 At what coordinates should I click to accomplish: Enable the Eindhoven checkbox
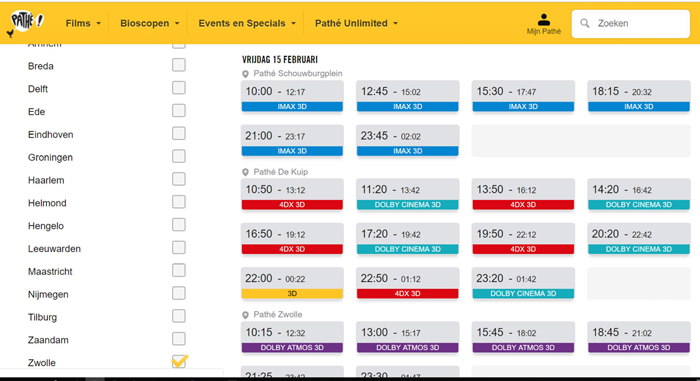179,134
